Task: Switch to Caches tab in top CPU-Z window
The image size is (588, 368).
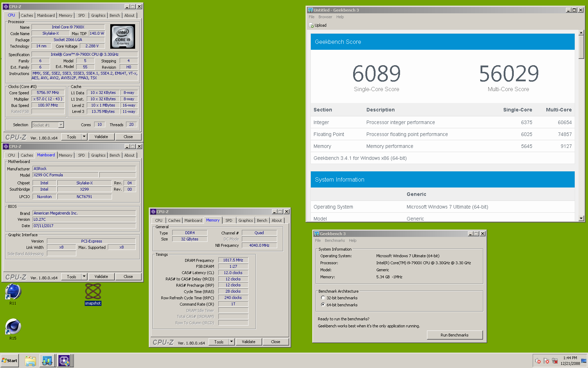Action: tap(27, 15)
